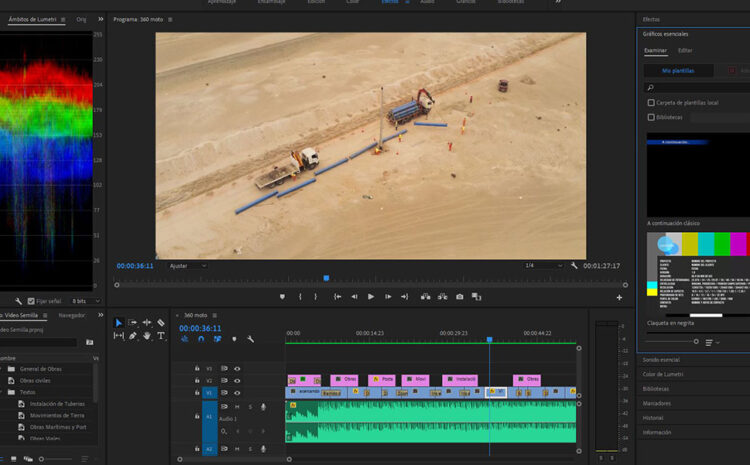Image resolution: width=750 pixels, height=465 pixels.
Task: Select the Razor tool
Action: [x=161, y=323]
